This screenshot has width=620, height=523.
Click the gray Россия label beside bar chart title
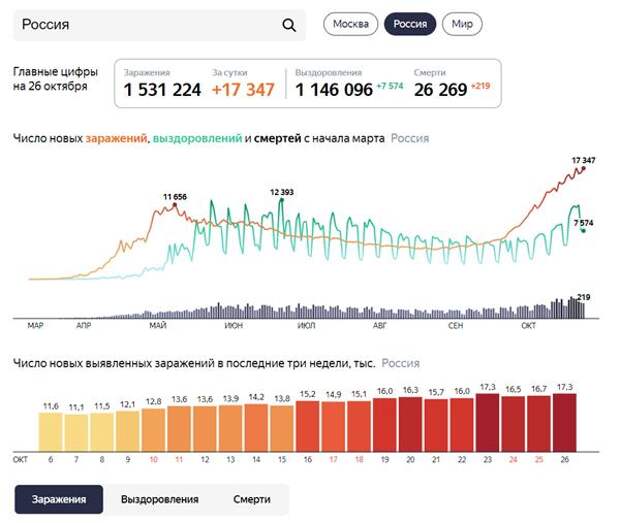click(x=401, y=363)
